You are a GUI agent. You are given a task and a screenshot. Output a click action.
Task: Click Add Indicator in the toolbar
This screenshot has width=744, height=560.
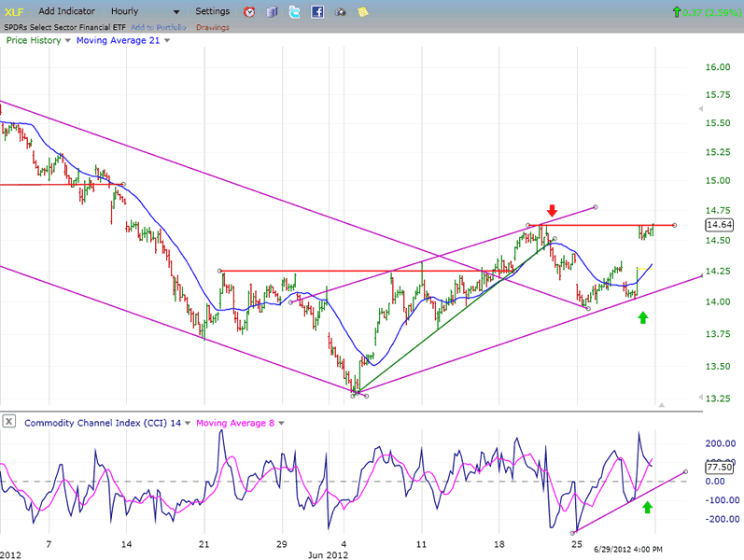click(66, 11)
